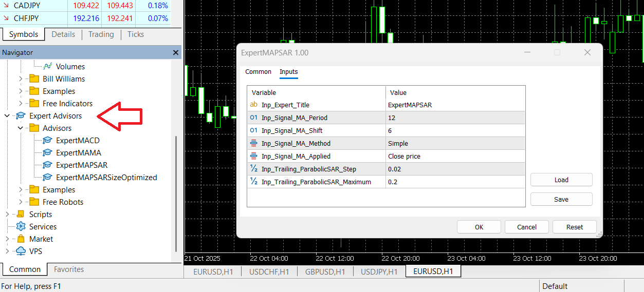Click the Scripts icon in Navigator

coord(21,214)
